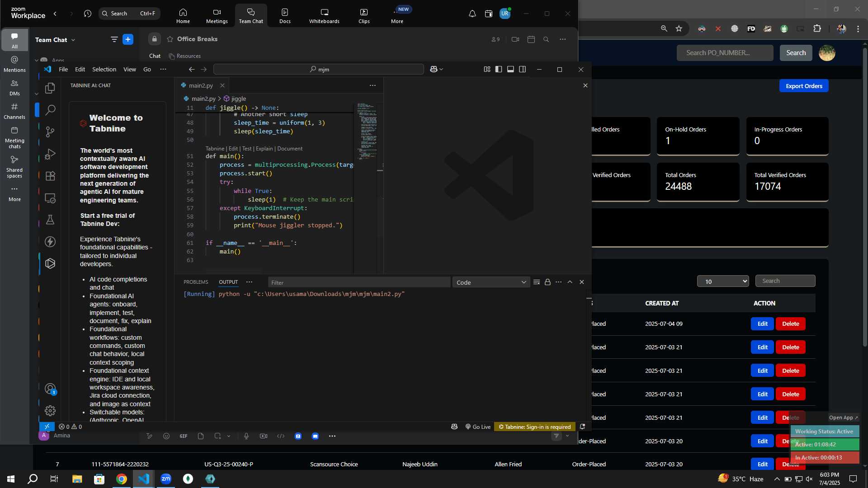Open the Source Control view in VS Code
Image resolution: width=868 pixels, height=488 pixels.
coord(50,132)
